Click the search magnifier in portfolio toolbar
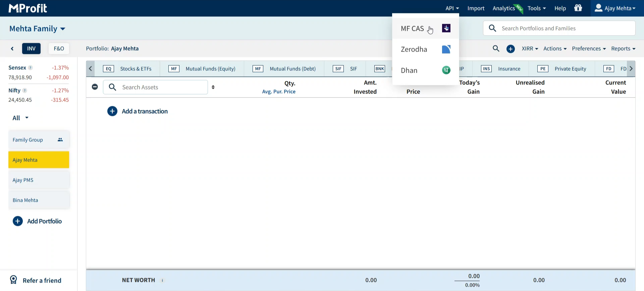Viewport: 644px width, 291px height. pos(496,49)
